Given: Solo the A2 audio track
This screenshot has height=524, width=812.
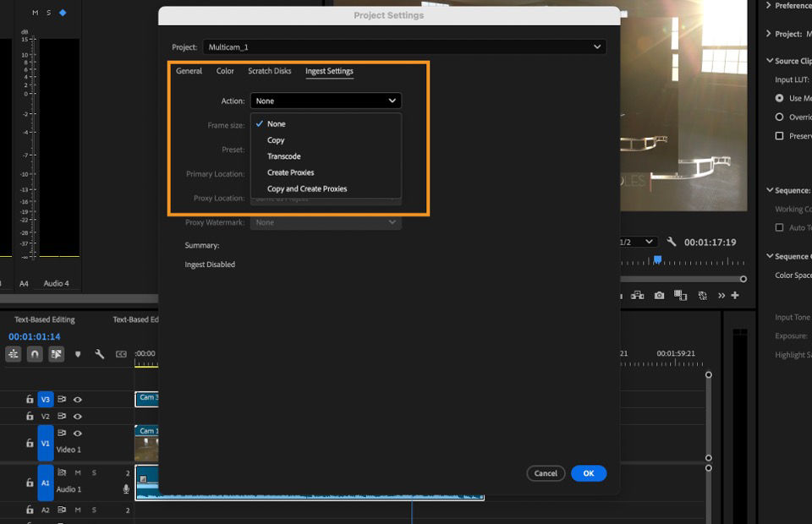Looking at the screenshot, I should pyautogui.click(x=95, y=509).
